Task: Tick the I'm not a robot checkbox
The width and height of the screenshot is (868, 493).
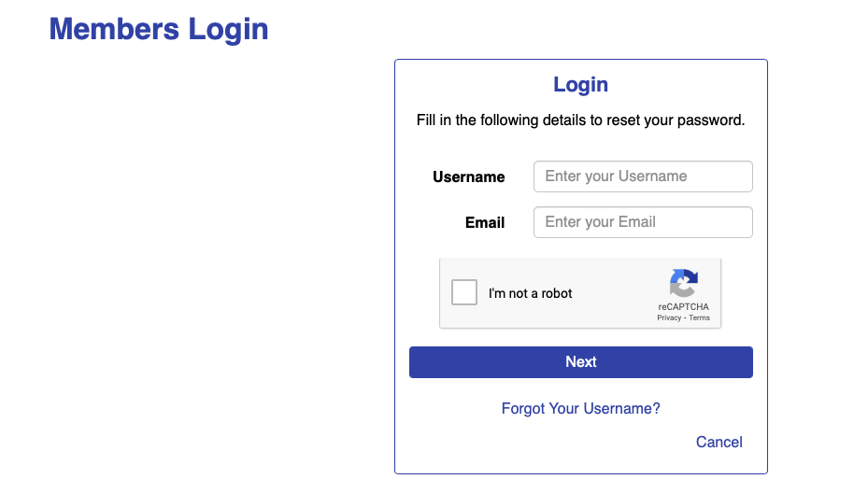Action: pos(463,292)
